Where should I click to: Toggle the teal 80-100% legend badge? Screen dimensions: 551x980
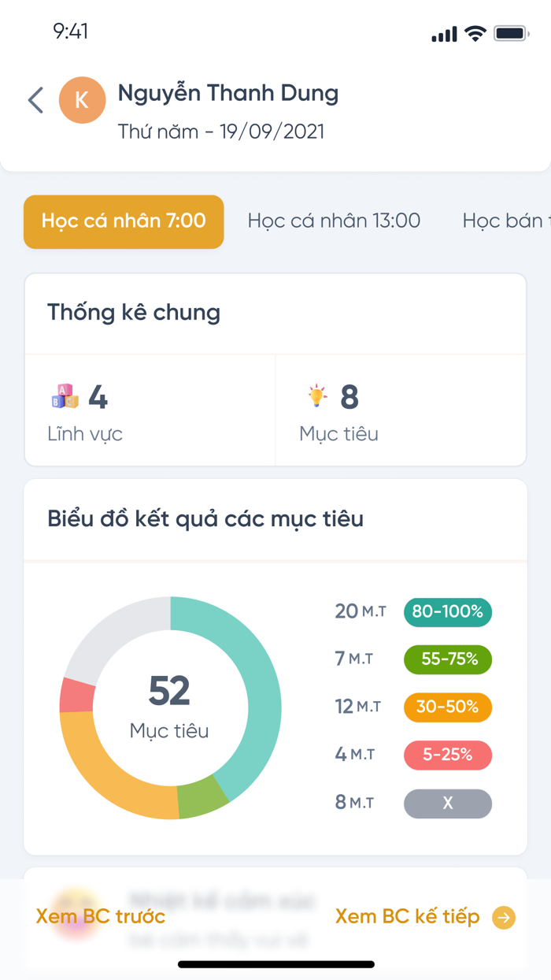tap(447, 612)
